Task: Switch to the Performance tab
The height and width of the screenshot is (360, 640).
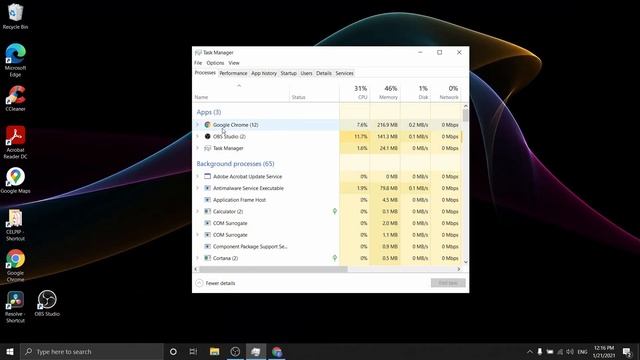Action: pyautogui.click(x=233, y=73)
